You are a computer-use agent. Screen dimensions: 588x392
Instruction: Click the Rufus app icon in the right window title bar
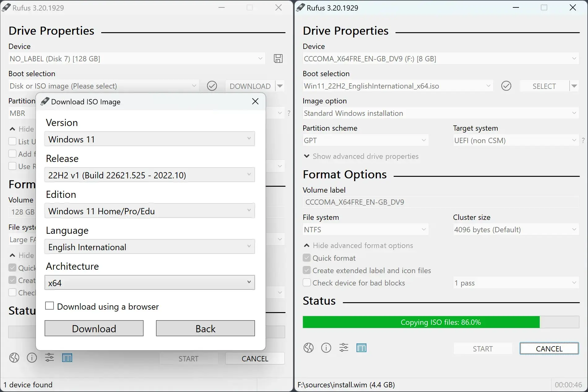coord(300,7)
